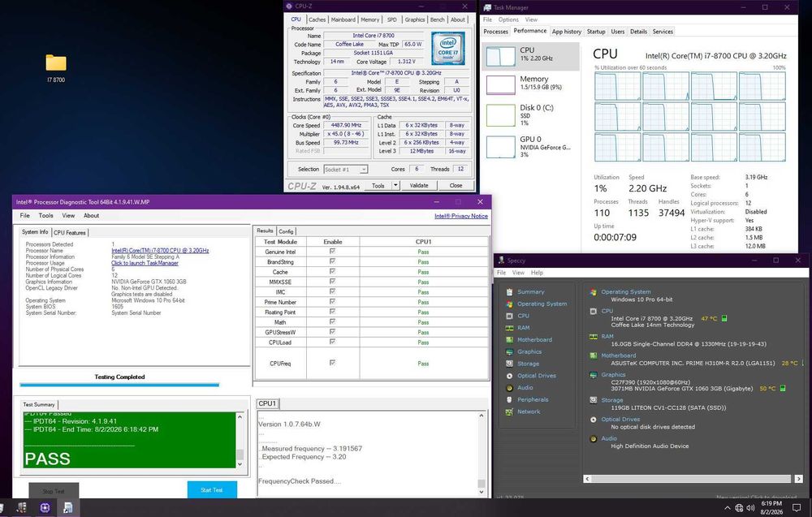This screenshot has width=812, height=517.
Task: Switch to CPU Features tab in Intel tool
Action: pyautogui.click(x=69, y=233)
